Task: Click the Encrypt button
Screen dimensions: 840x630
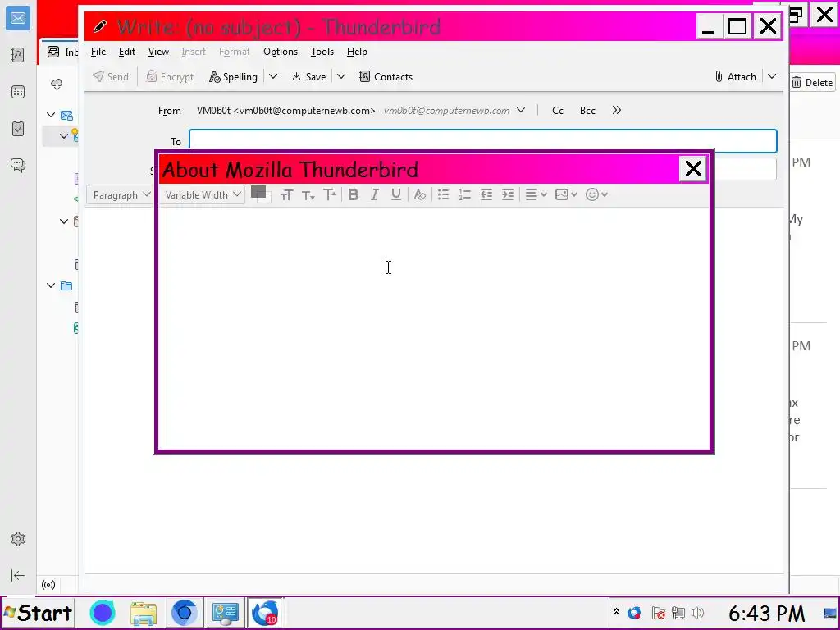Action: point(170,77)
